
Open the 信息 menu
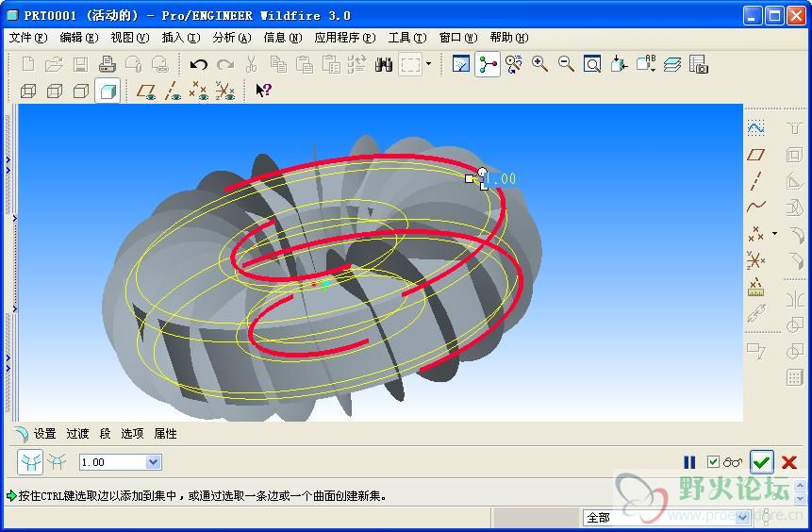coord(283,38)
